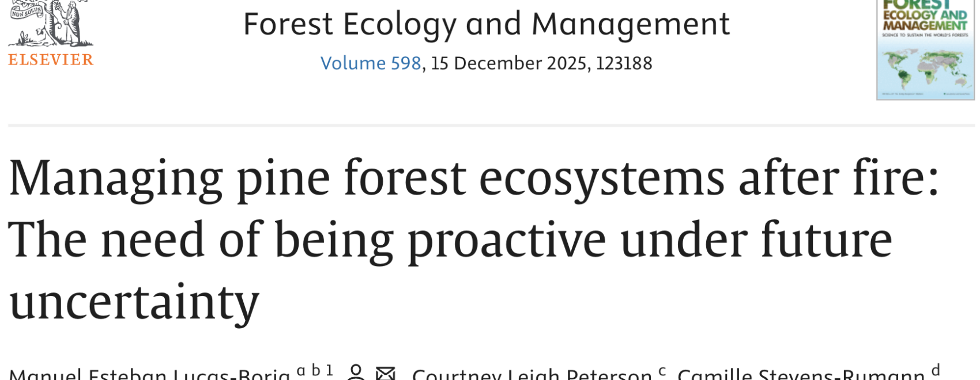Image resolution: width=980 pixels, height=380 pixels.
Task: Click affiliation superscript "a" after Lucas-Borja
Action: tap(301, 371)
